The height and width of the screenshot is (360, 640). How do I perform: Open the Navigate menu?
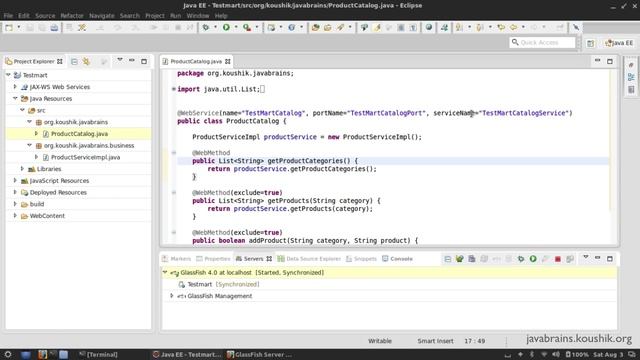(x=102, y=16)
